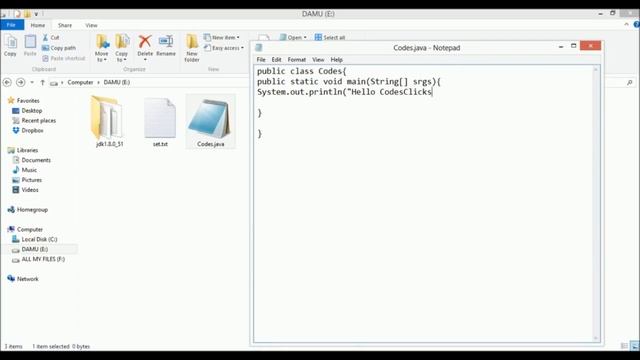Click the Notepad vertical scrollbar down arrow
The image size is (640, 360).
coord(596,338)
